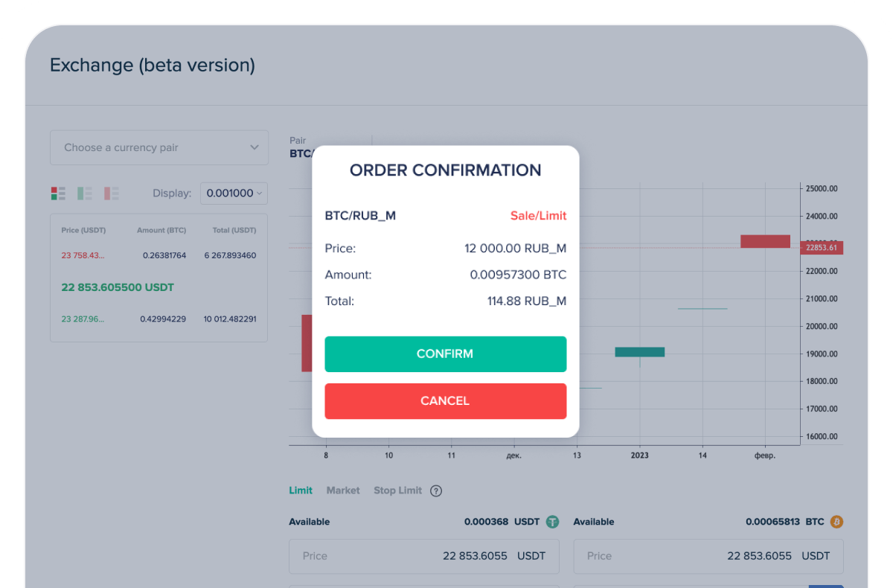Click the red candlestick near the 22853.61 label
The image size is (893, 588).
click(x=765, y=241)
